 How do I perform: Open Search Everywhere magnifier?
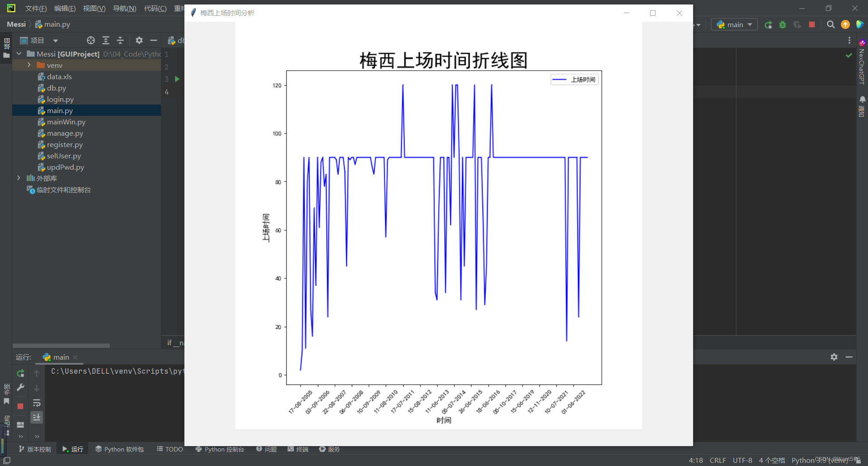[830, 24]
